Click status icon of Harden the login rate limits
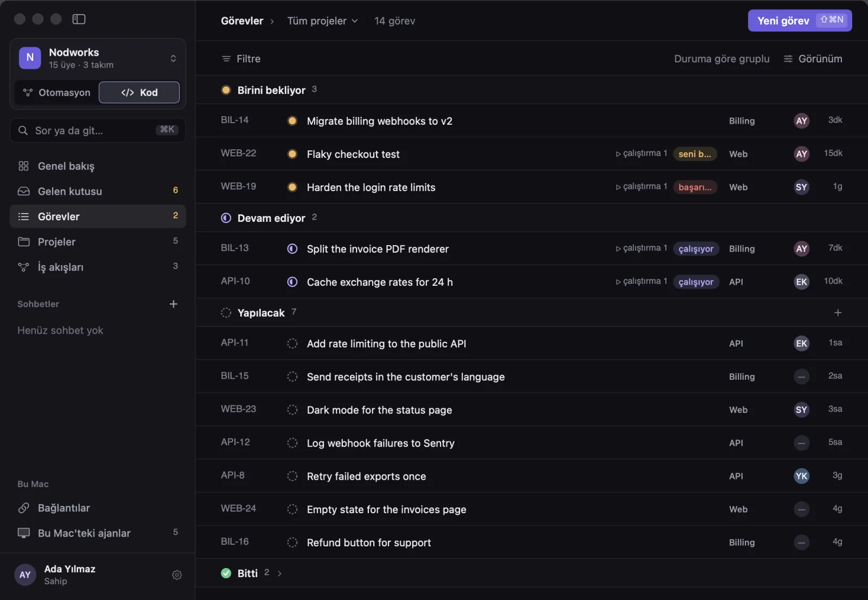Image resolution: width=868 pixels, height=600 pixels. tap(292, 187)
